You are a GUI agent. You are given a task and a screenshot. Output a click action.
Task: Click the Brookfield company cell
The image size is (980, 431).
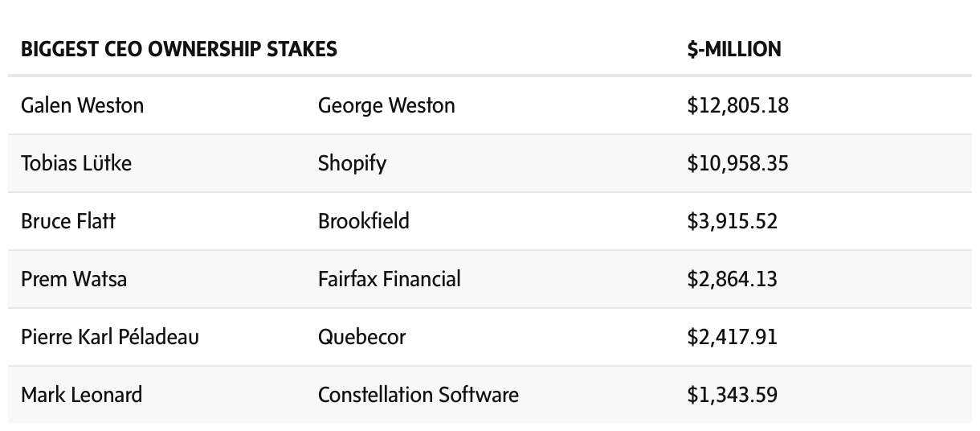[x=363, y=221]
